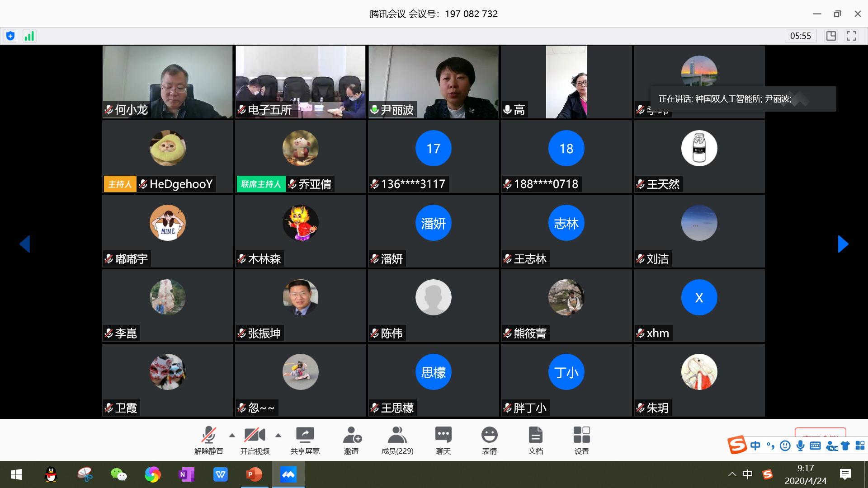The width and height of the screenshot is (868, 488).
Task: Expand video options arrow beside 开启视频
Action: [x=278, y=436]
